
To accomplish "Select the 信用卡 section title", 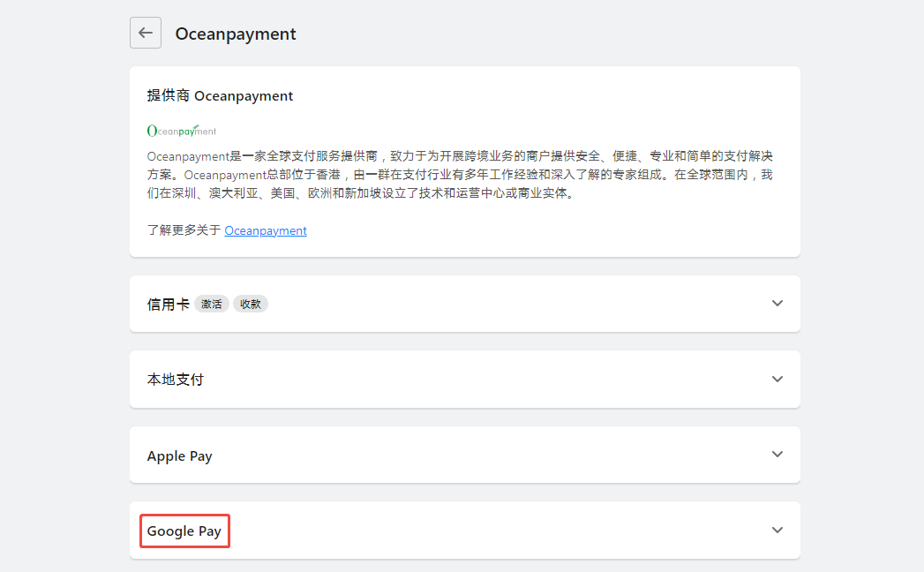I will (168, 304).
